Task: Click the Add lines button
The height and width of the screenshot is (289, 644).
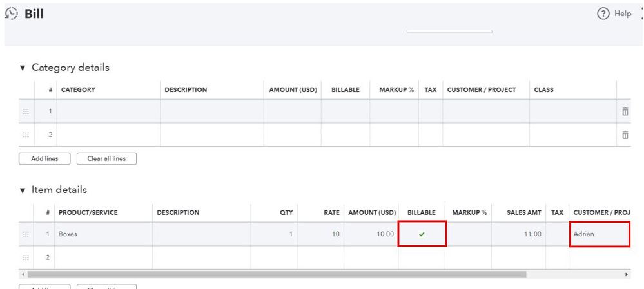Action: point(45,158)
